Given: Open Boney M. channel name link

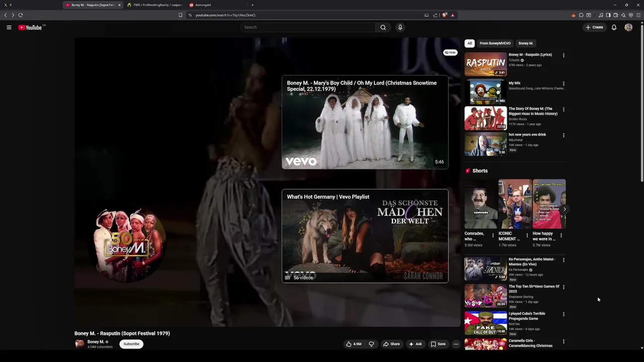Looking at the screenshot, I should click(96, 342).
